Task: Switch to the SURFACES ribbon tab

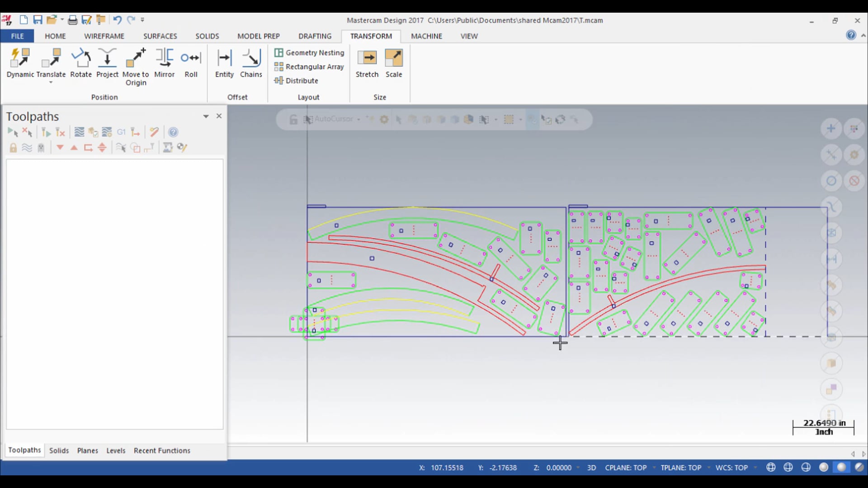Action: coord(160,36)
